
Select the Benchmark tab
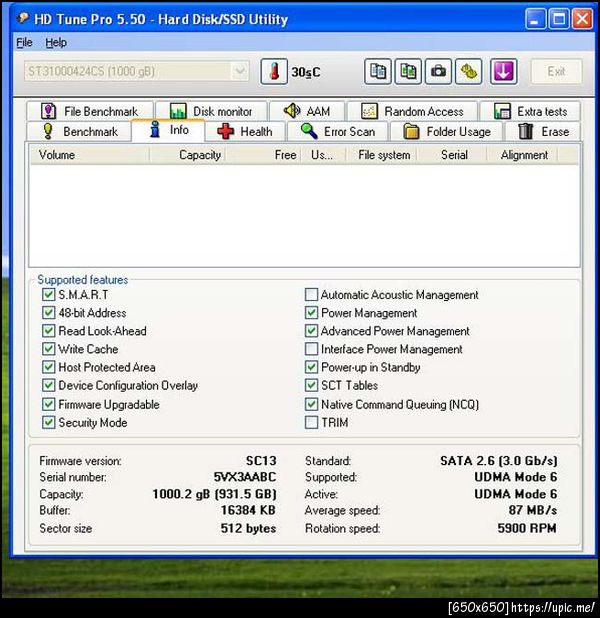pyautogui.click(x=79, y=131)
